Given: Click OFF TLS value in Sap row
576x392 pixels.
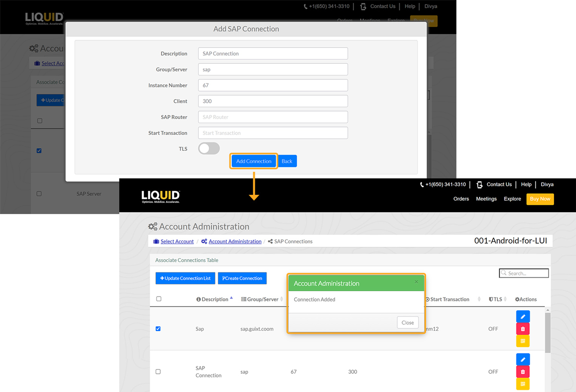Looking at the screenshot, I should point(493,329).
